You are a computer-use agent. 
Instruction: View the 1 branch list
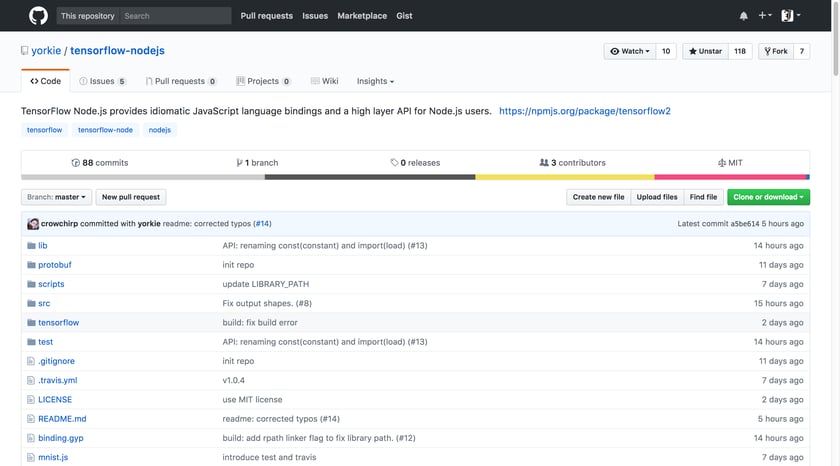coord(257,163)
